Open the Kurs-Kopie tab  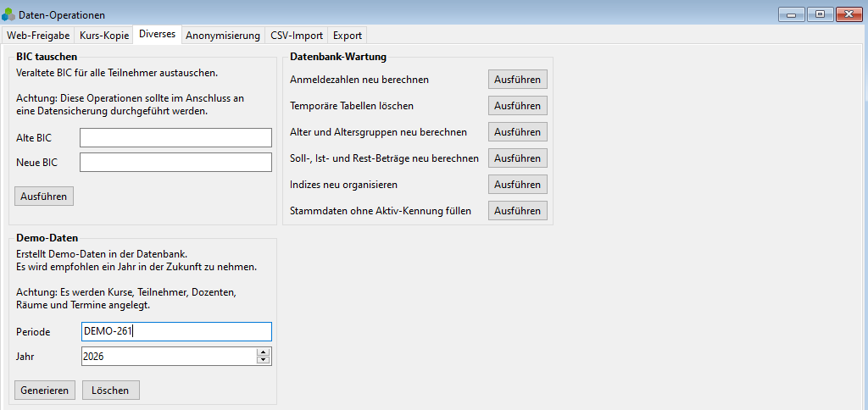[104, 36]
